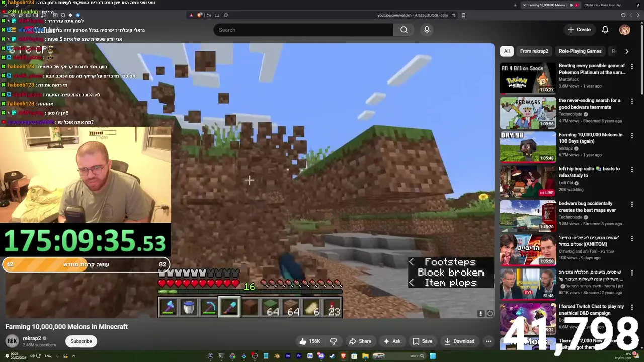Show hidden system tray icons
This screenshot has width=644, height=362.
point(73,356)
